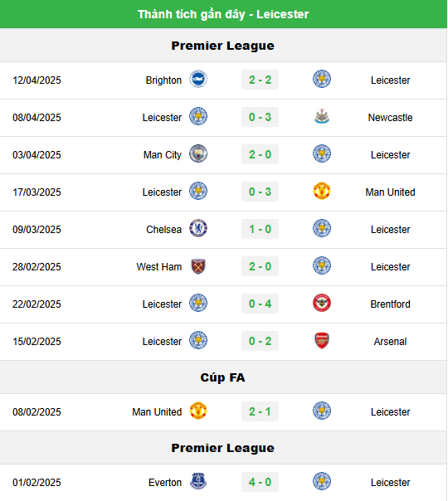The height and width of the screenshot is (501, 448).
Task: Select the Cúp FA section header
Action: coord(223,377)
